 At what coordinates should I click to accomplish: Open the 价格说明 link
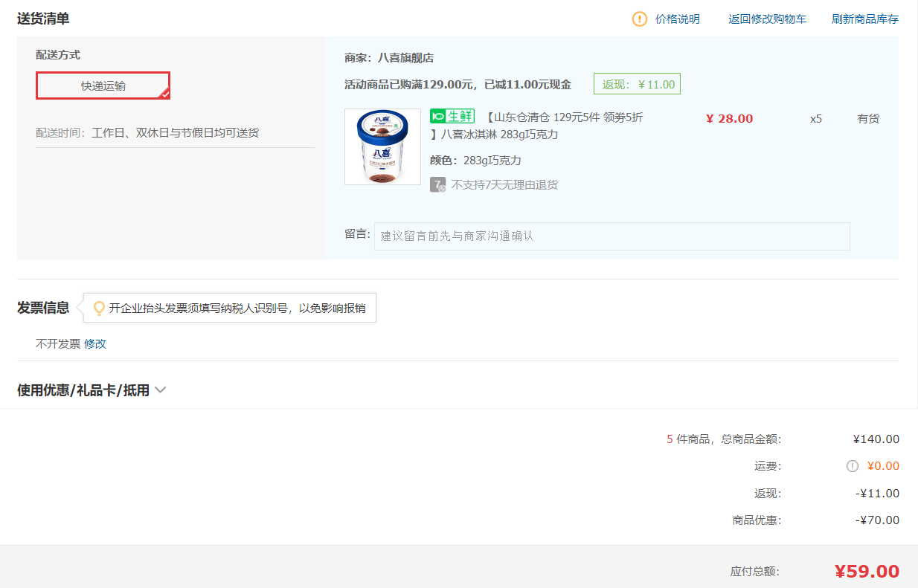[678, 19]
